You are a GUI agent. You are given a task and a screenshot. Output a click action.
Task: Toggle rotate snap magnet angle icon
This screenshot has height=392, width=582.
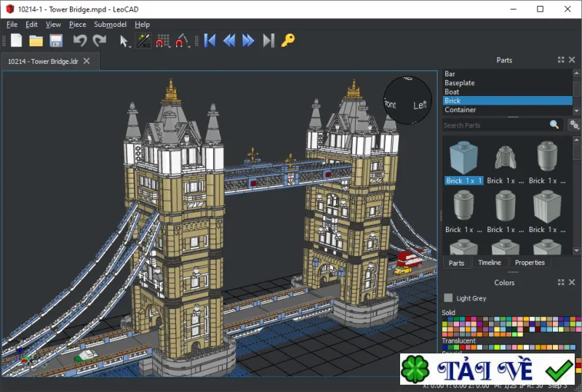point(180,41)
